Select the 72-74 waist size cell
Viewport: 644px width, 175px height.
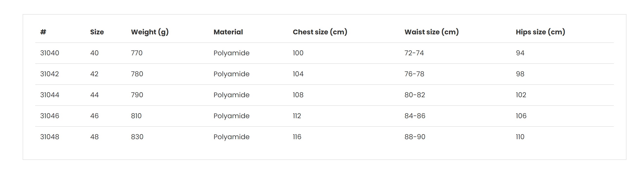(414, 53)
